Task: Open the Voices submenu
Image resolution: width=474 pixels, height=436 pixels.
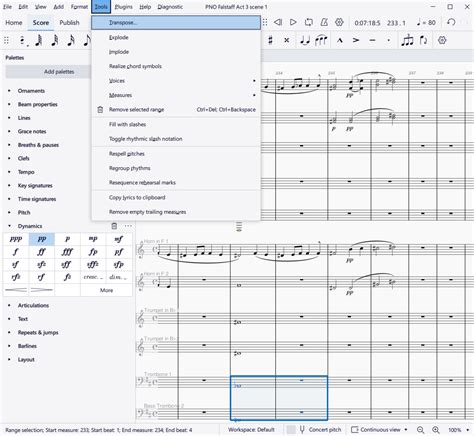Action: click(x=176, y=81)
